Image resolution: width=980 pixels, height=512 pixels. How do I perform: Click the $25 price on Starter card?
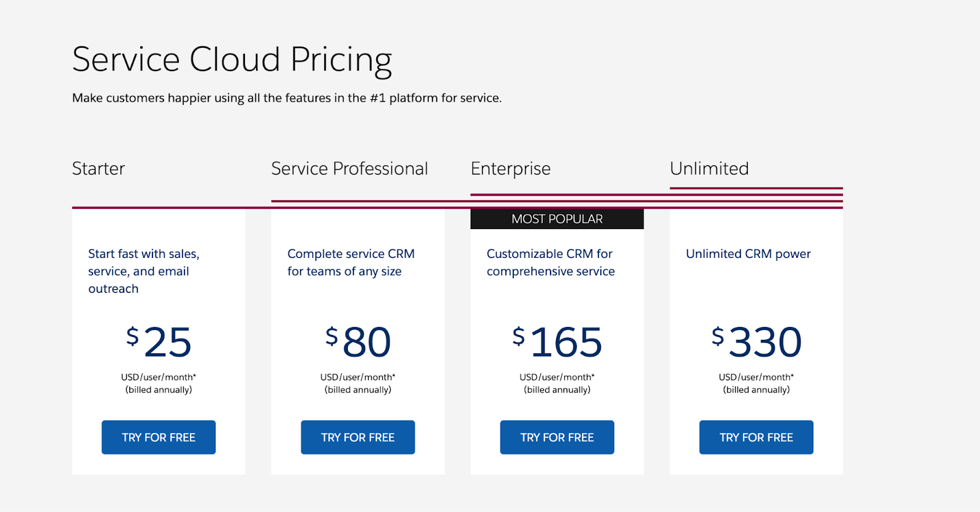coord(158,343)
